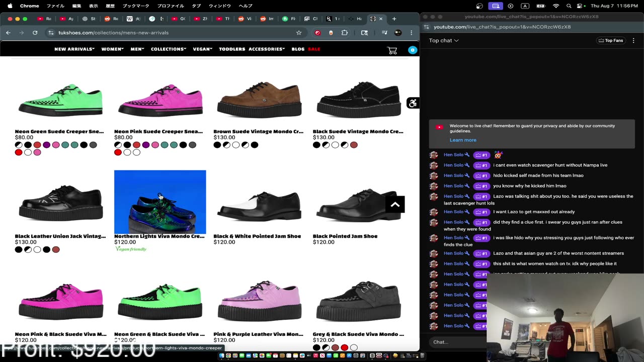Click the red extension icon in Chrome toolbar
Viewport: 644px width, 362px height.
pyautogui.click(x=317, y=33)
